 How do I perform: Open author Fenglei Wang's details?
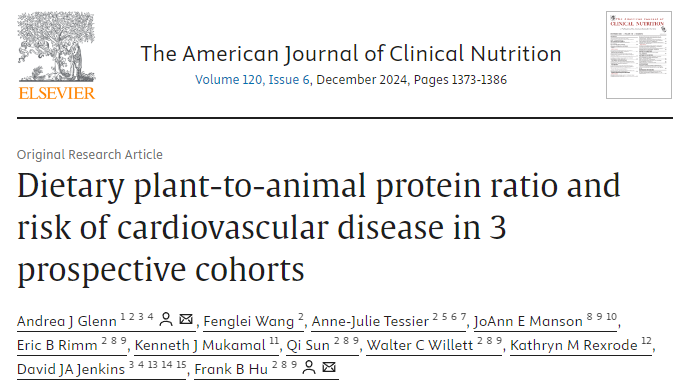click(x=249, y=321)
